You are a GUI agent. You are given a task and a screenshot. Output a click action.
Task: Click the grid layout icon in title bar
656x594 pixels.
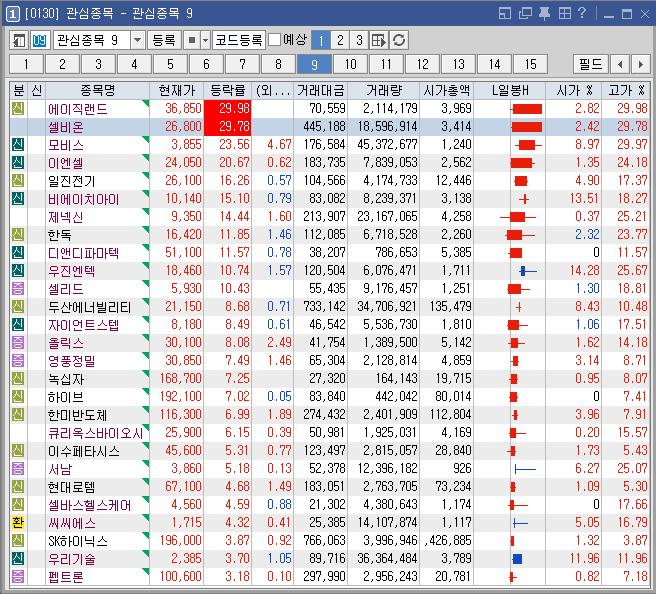564,13
